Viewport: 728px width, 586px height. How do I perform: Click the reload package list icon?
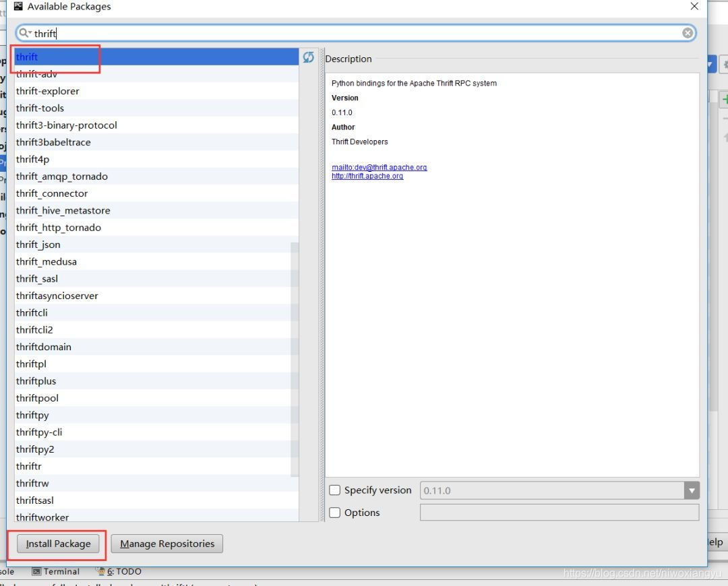coord(308,57)
